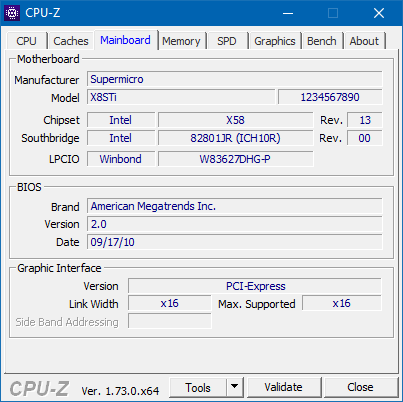The image size is (403, 402).
Task: Click the Manufacturer field showing Supermicro
Action: tap(235, 79)
